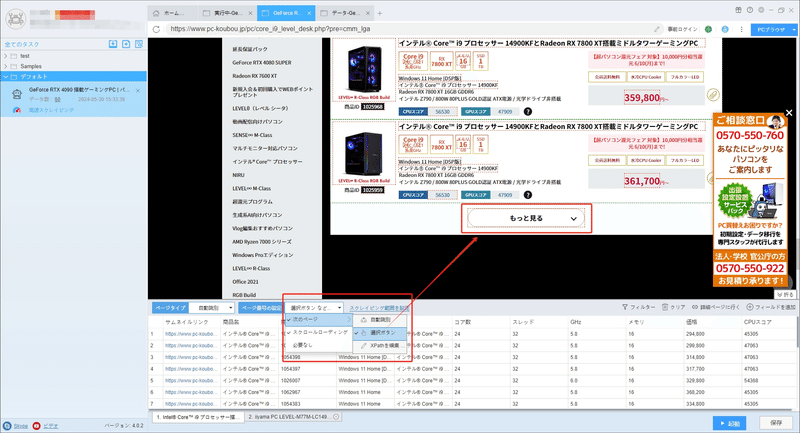The image size is (800, 433).
Task: Click the URL address field
Action: [408, 29]
